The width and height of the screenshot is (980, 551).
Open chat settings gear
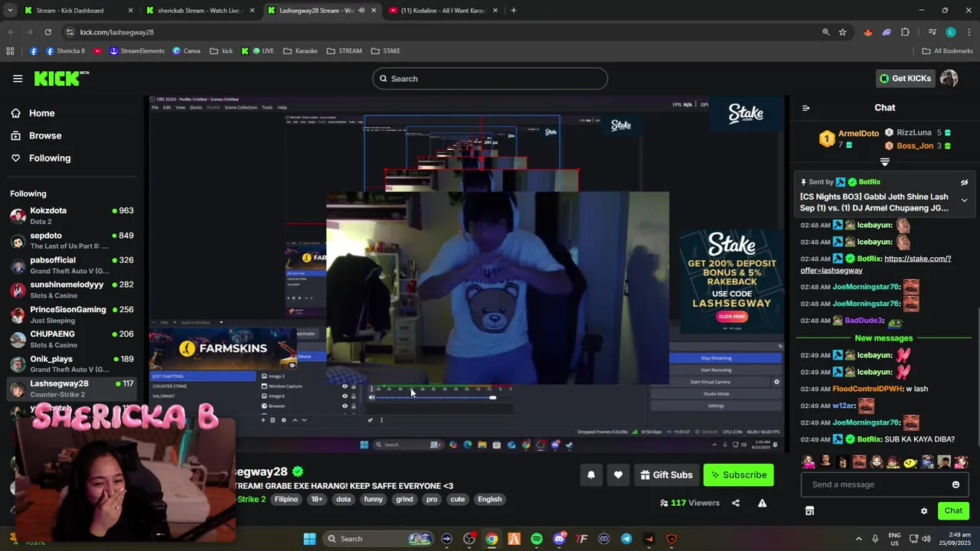[924, 511]
